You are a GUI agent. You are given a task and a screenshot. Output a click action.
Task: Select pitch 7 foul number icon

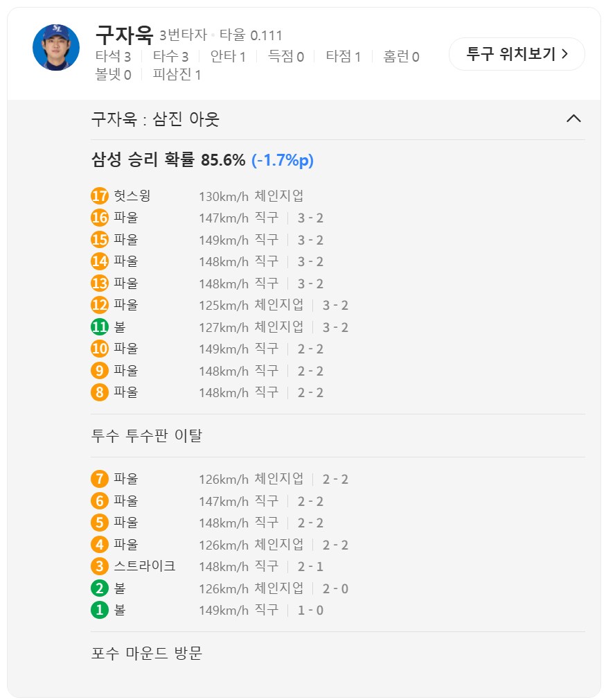click(x=100, y=479)
